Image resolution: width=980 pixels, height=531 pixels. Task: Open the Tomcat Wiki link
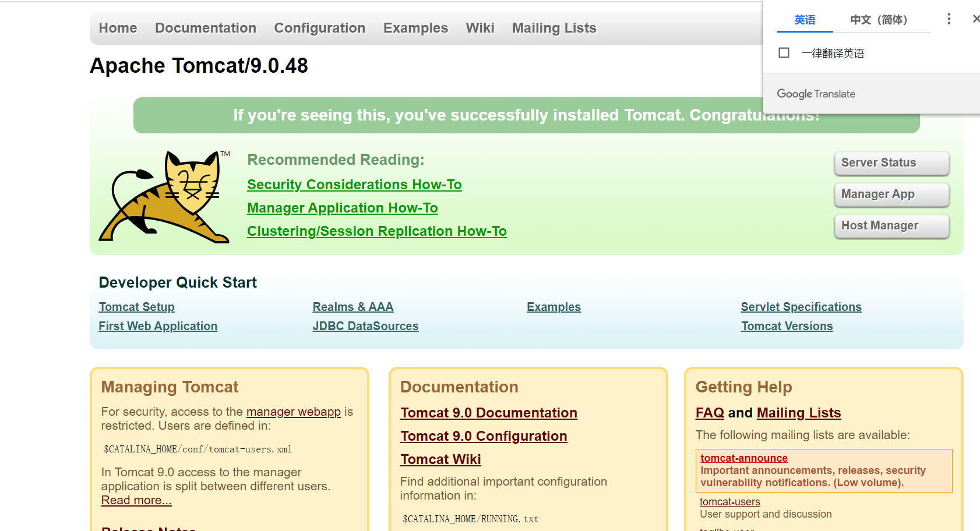point(440,459)
